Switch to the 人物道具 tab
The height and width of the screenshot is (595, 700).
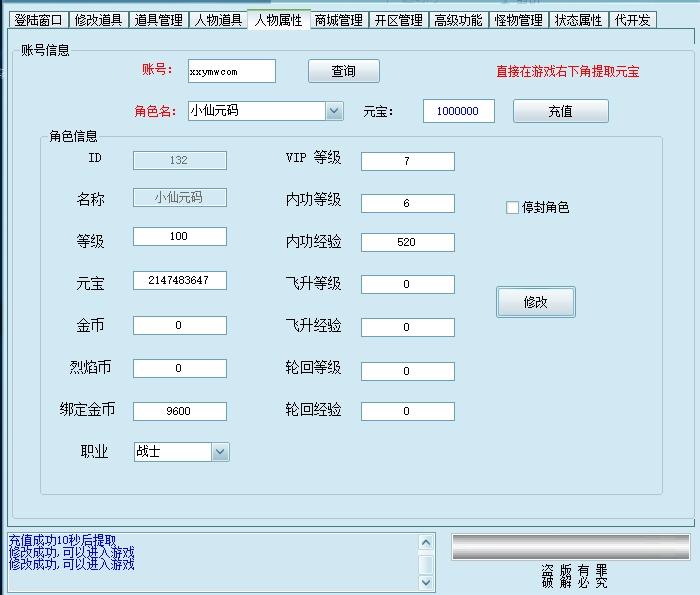(218, 20)
